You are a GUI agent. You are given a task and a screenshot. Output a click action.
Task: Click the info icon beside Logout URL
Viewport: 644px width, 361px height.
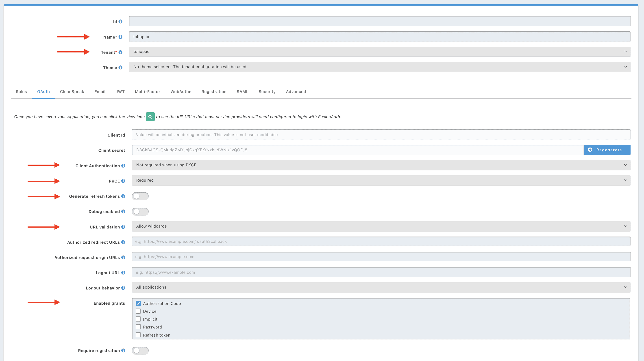pos(123,273)
